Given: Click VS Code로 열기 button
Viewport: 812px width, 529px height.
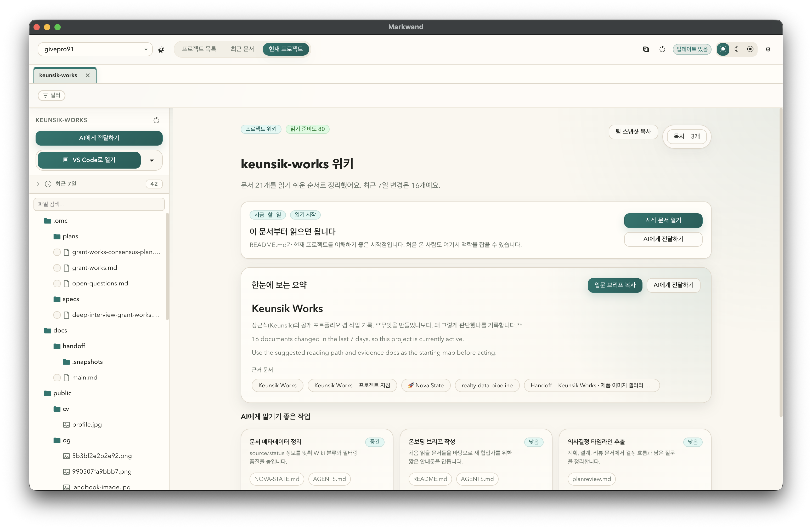Looking at the screenshot, I should 89,160.
